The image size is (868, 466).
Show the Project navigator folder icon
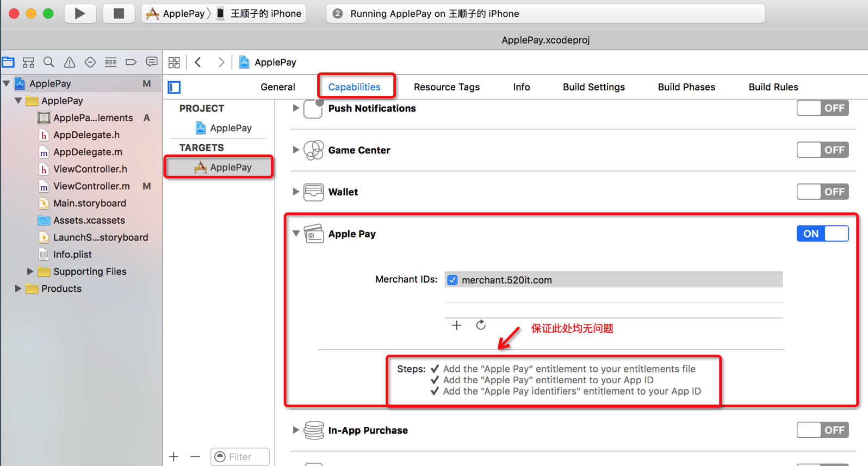[8, 62]
